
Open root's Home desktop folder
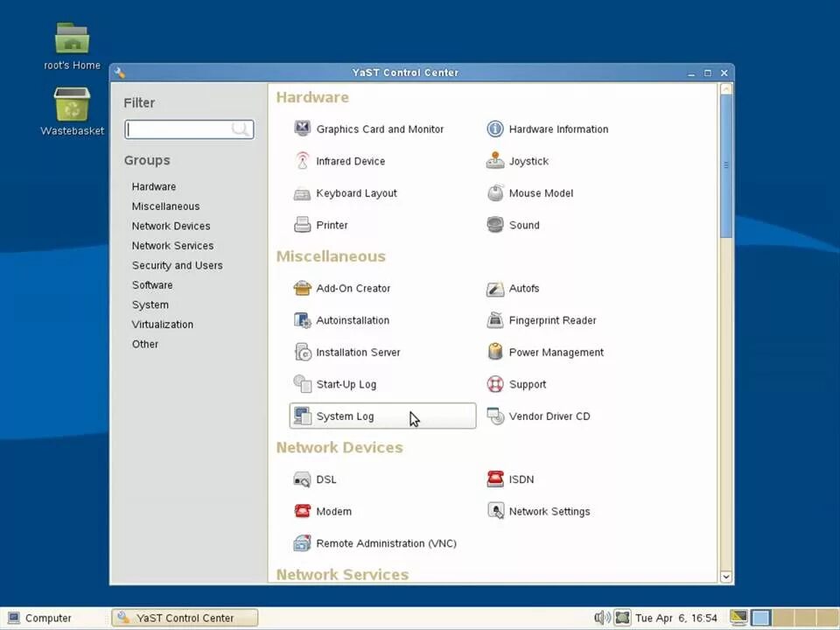coord(72,46)
